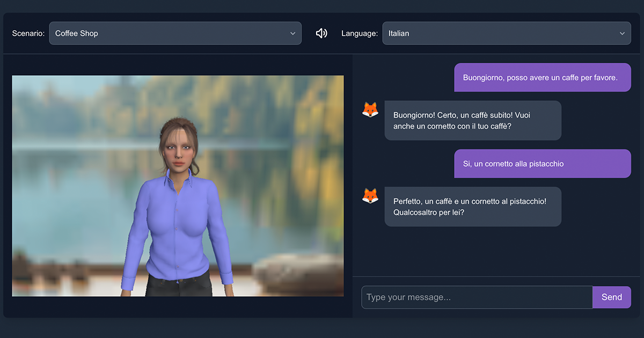Viewport: 644px width, 338px height.
Task: Click the avatar's blue button-up shirt
Action: tap(177, 225)
